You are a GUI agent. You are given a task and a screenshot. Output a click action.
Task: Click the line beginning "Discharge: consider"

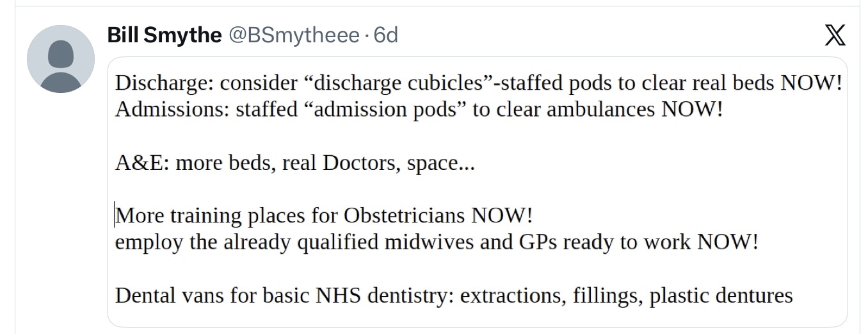pos(479,83)
